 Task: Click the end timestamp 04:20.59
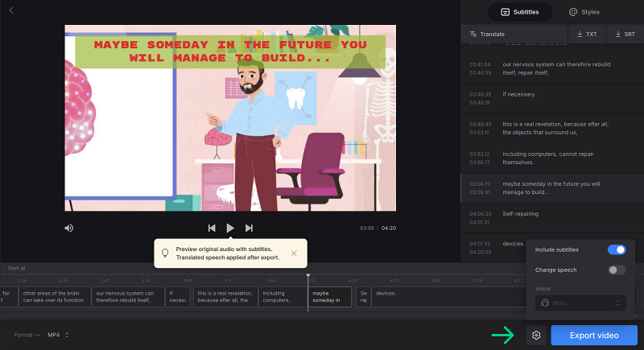[x=480, y=252]
